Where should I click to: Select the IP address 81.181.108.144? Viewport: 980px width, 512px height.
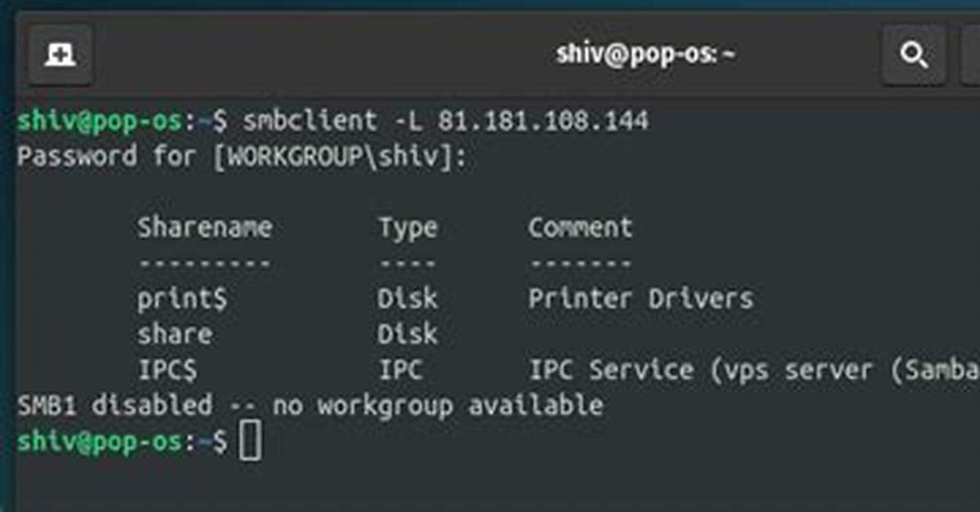click(x=543, y=122)
